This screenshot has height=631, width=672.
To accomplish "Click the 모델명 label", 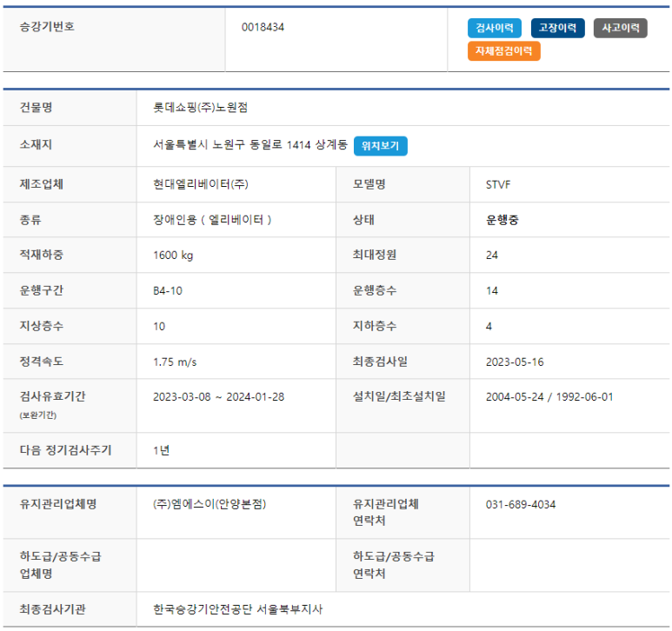I will click(369, 184).
